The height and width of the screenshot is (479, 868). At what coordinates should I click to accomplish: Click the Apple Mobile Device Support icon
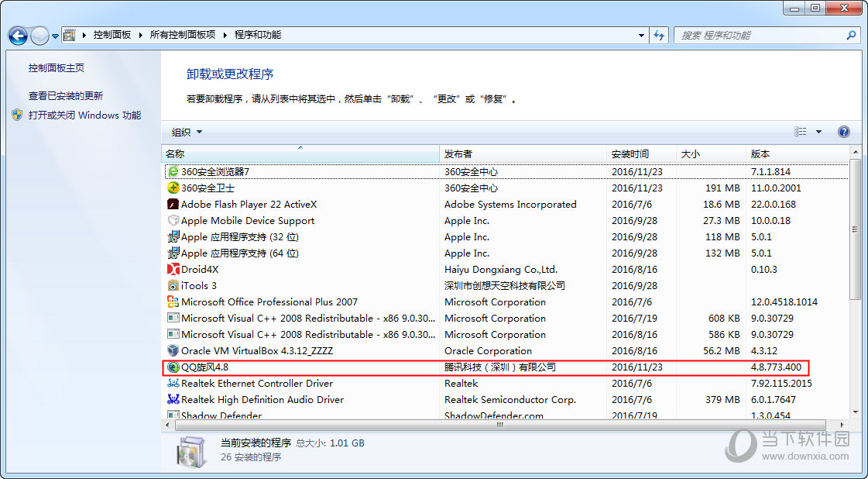[x=173, y=221]
